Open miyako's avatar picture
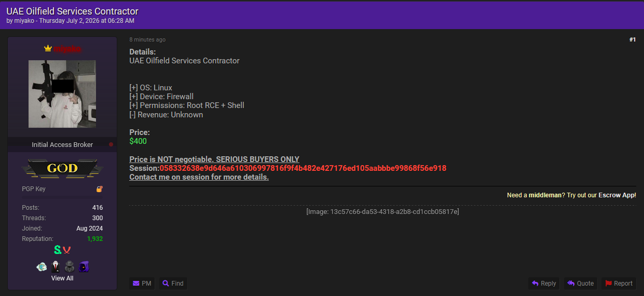 pyautogui.click(x=62, y=94)
